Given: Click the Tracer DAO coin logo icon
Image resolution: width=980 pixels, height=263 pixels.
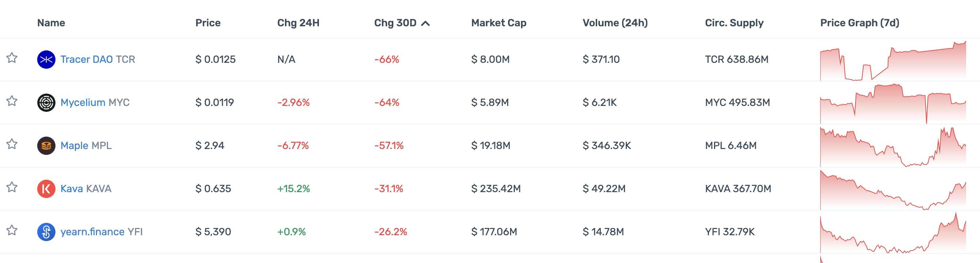Looking at the screenshot, I should [46, 60].
